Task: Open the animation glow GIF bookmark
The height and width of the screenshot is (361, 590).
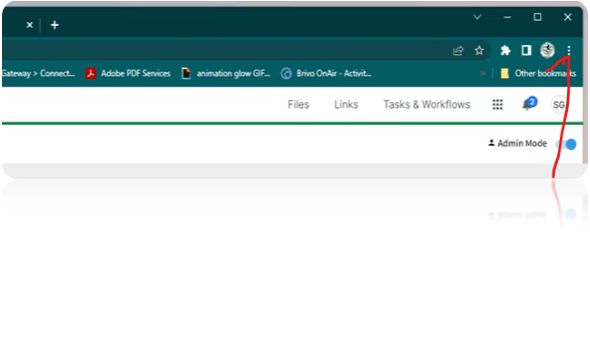Action: [226, 73]
